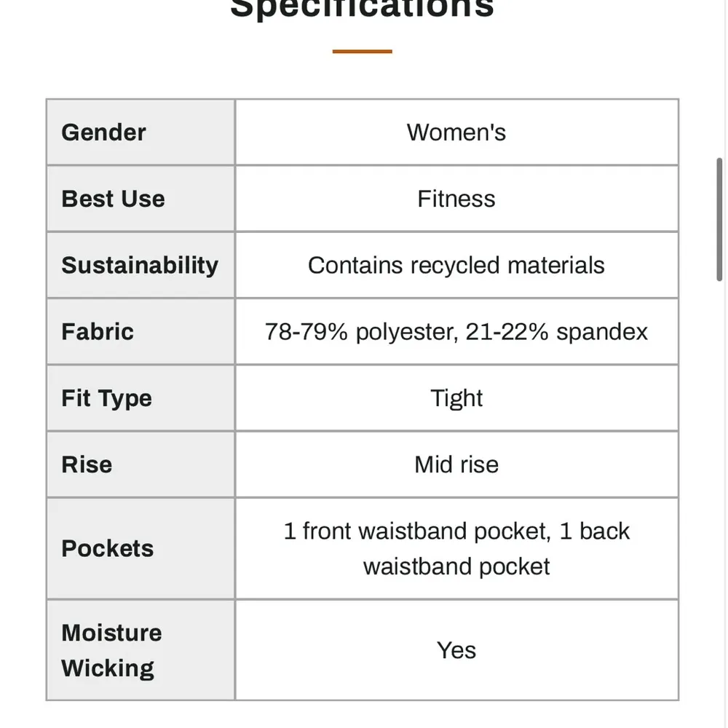The height and width of the screenshot is (728, 728).
Task: Click the polyester and spandex fabric value
Action: click(x=456, y=332)
